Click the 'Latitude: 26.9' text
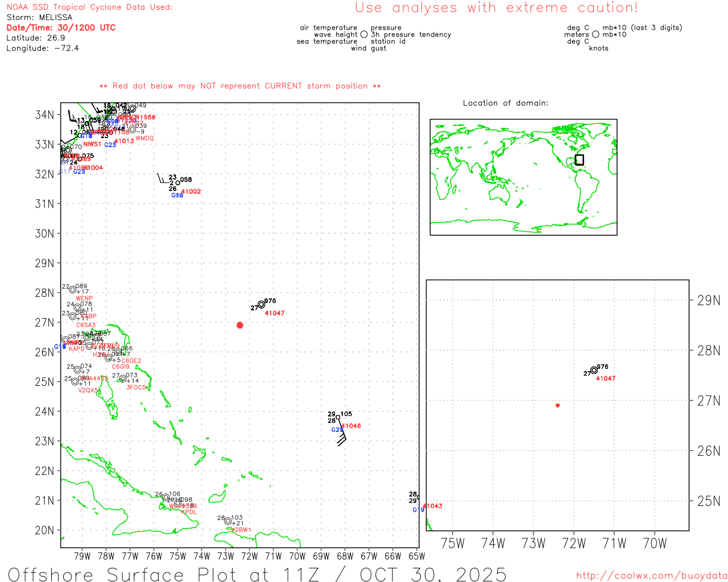The height and width of the screenshot is (582, 728). pos(36,38)
